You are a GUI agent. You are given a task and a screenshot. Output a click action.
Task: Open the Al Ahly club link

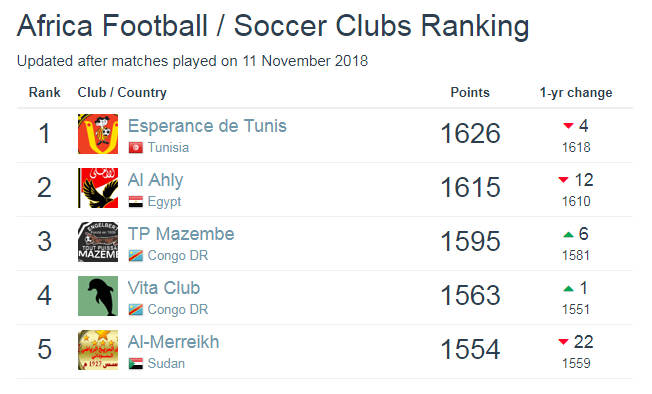point(156,180)
